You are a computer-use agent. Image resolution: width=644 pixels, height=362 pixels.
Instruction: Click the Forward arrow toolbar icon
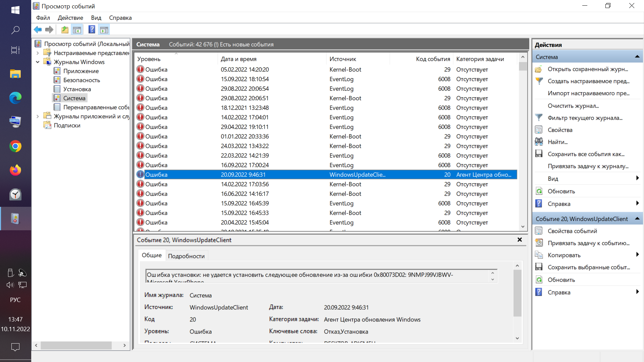[49, 30]
